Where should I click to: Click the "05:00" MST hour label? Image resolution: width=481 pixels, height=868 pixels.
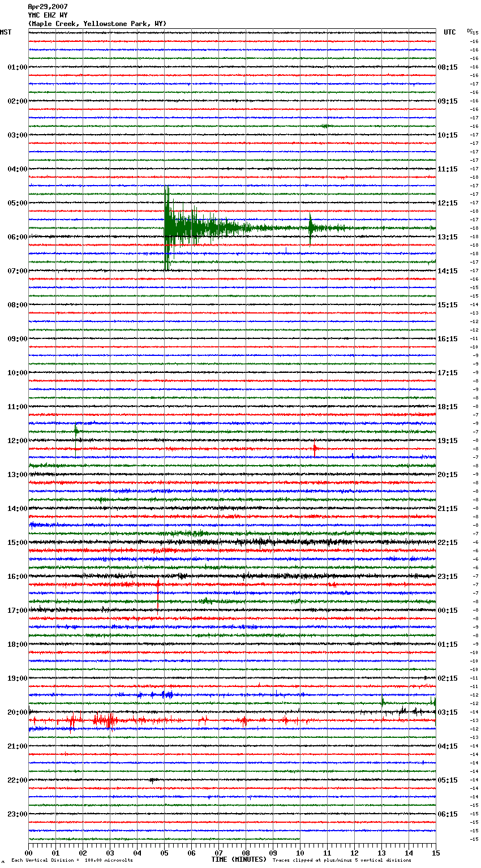pos(18,203)
